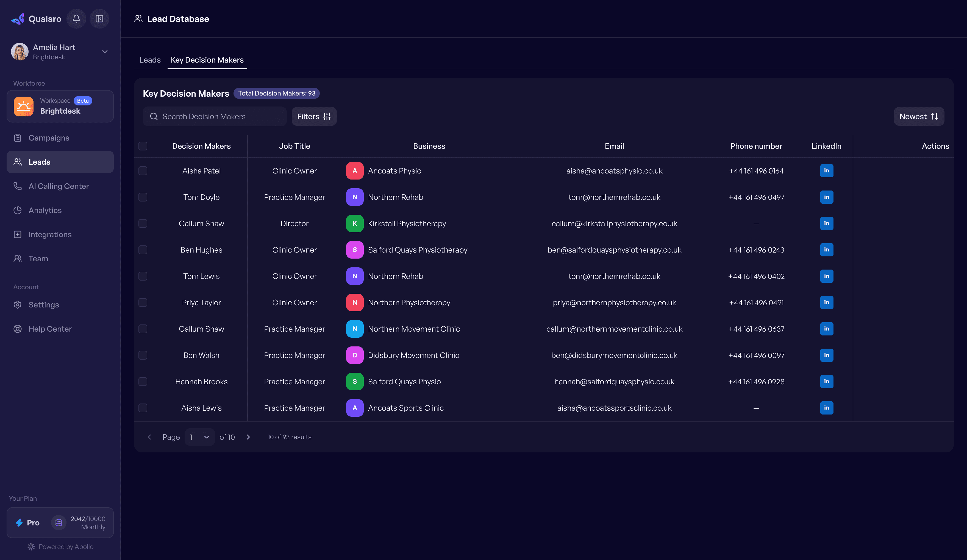Focus the Search Decision Makers field

tap(215, 117)
